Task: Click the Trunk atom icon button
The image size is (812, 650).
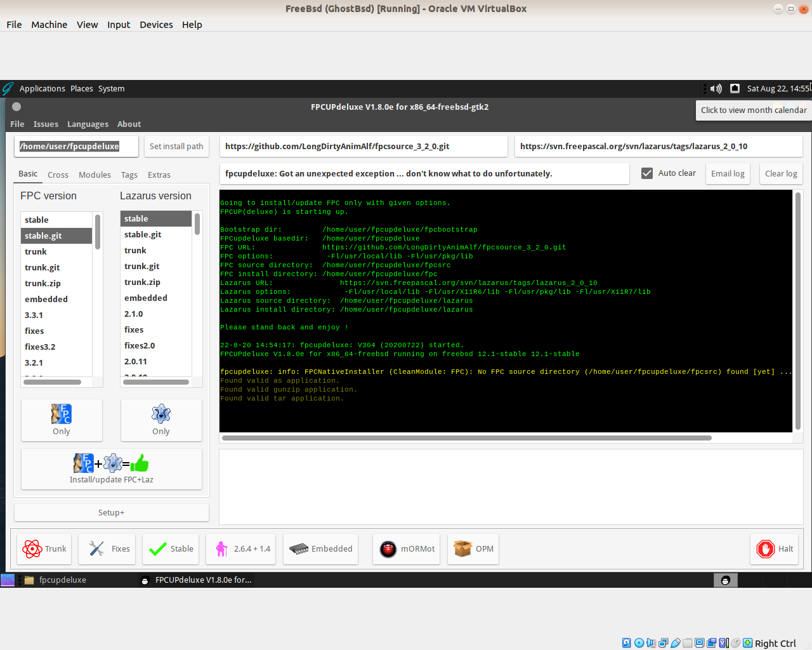Action: pyautogui.click(x=44, y=549)
